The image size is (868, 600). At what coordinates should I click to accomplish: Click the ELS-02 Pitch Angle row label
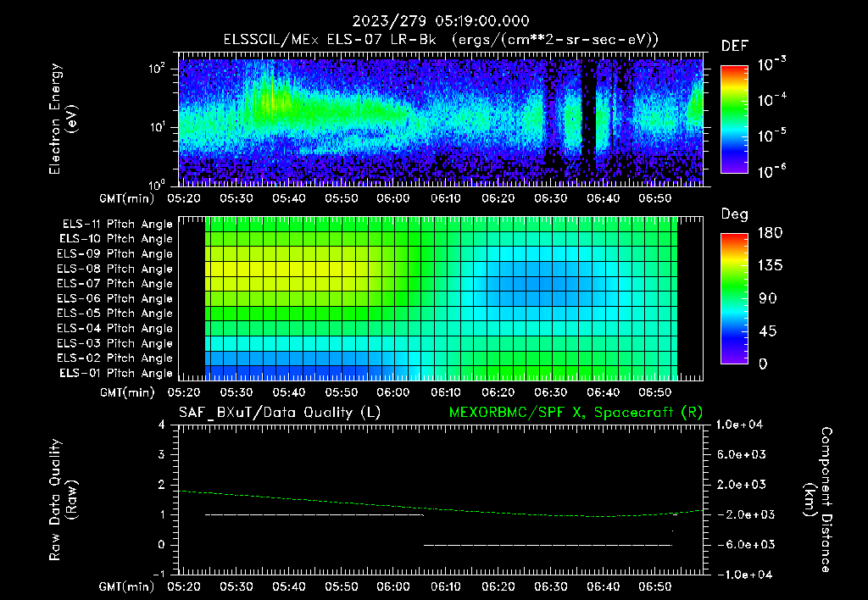(x=115, y=358)
